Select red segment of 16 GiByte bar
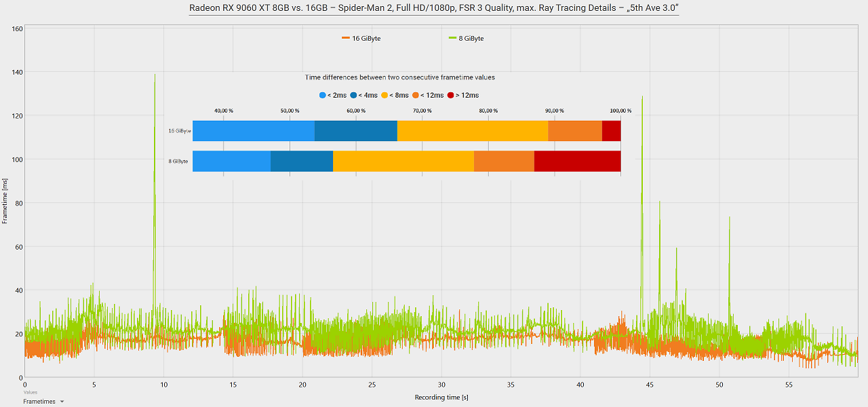The height and width of the screenshot is (407, 868). click(612, 131)
